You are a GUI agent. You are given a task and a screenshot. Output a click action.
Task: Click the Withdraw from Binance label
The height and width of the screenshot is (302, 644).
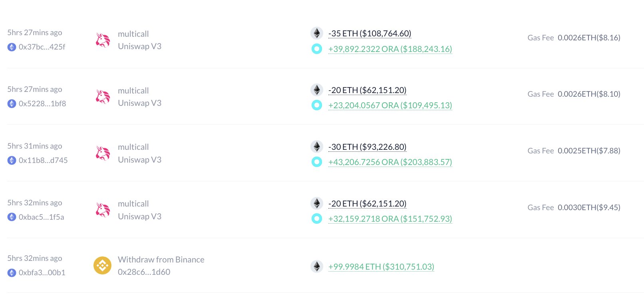(x=161, y=260)
